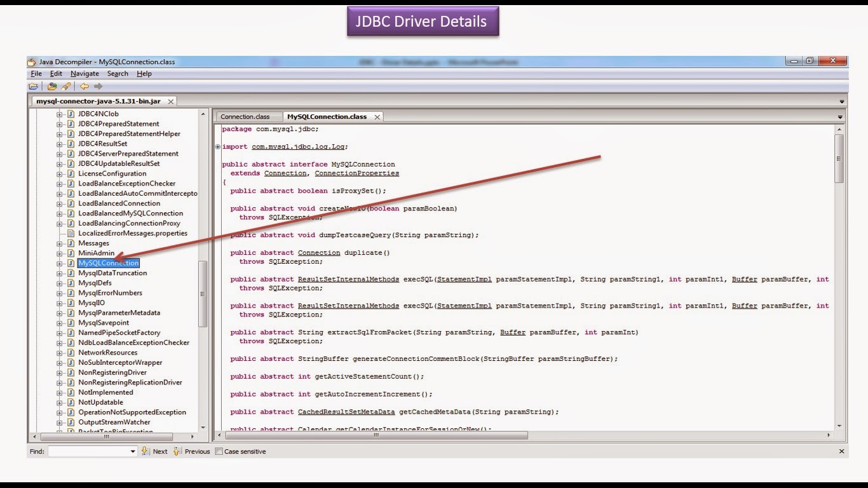Follow the ConnectionProperties link in code
This screenshot has height=488, width=868.
click(357, 173)
